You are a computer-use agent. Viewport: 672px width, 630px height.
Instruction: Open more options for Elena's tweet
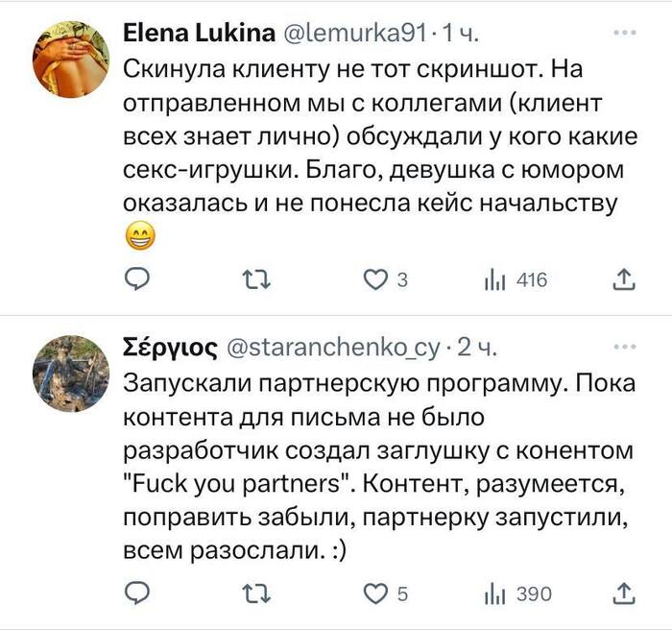tap(624, 33)
